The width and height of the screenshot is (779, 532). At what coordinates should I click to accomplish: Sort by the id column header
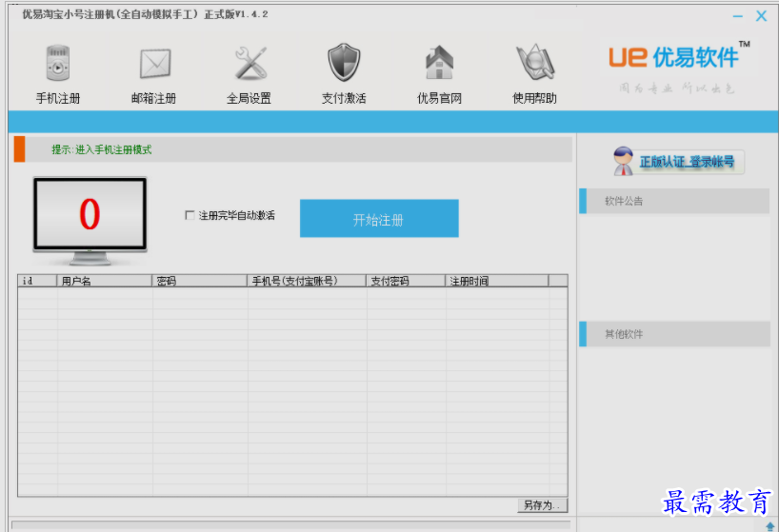tap(37, 281)
